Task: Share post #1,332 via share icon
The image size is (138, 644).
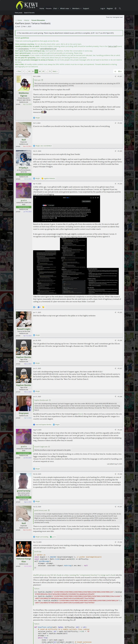Action: point(115,542)
